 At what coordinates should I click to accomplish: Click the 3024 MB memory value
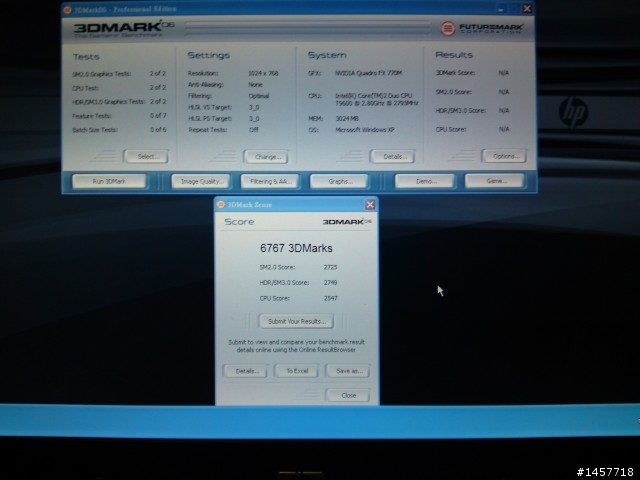coord(347,118)
